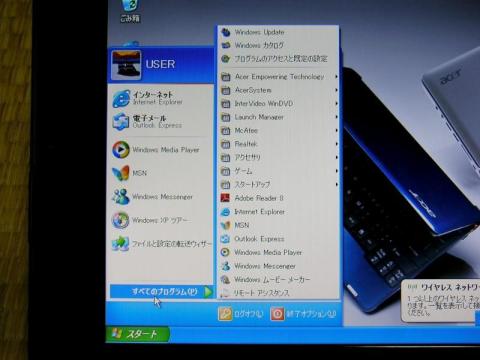The image size is (480, 360).
Task: Click the USER name text
Action: 160,64
